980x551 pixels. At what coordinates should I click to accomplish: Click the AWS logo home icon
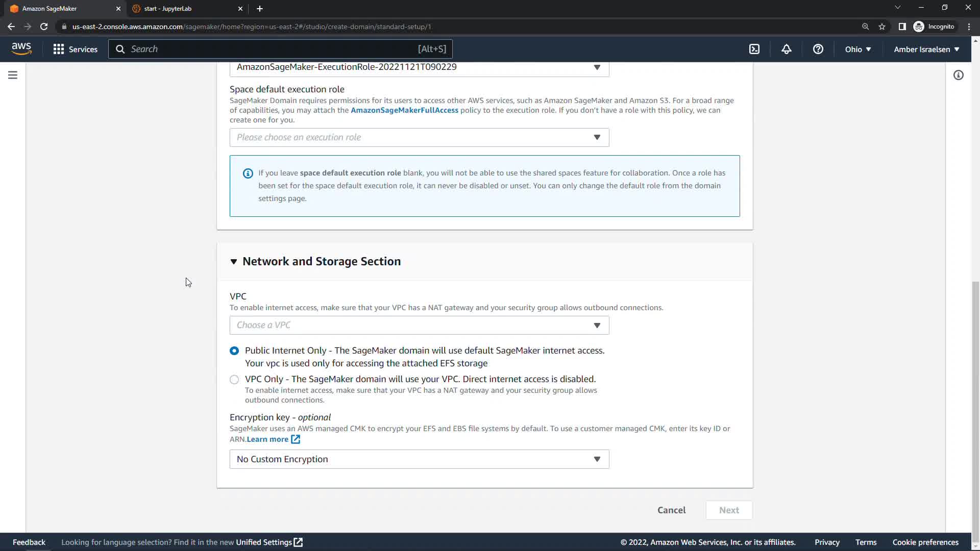[21, 48]
